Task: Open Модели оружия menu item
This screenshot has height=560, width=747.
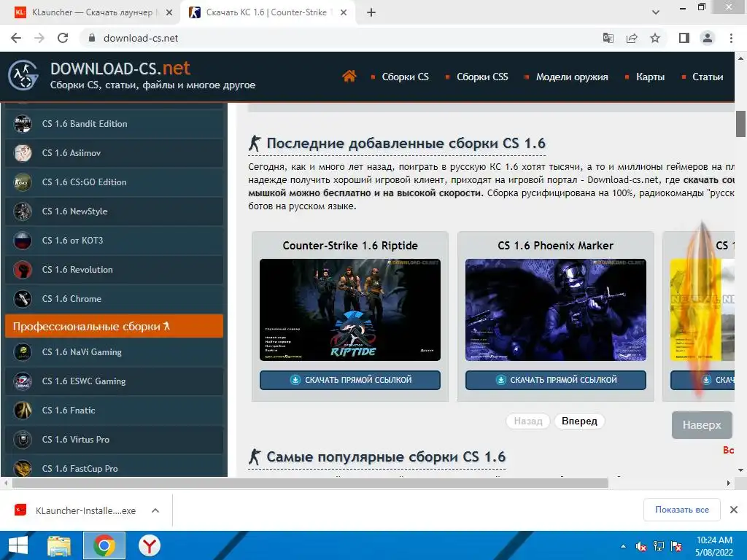Action: pos(572,77)
